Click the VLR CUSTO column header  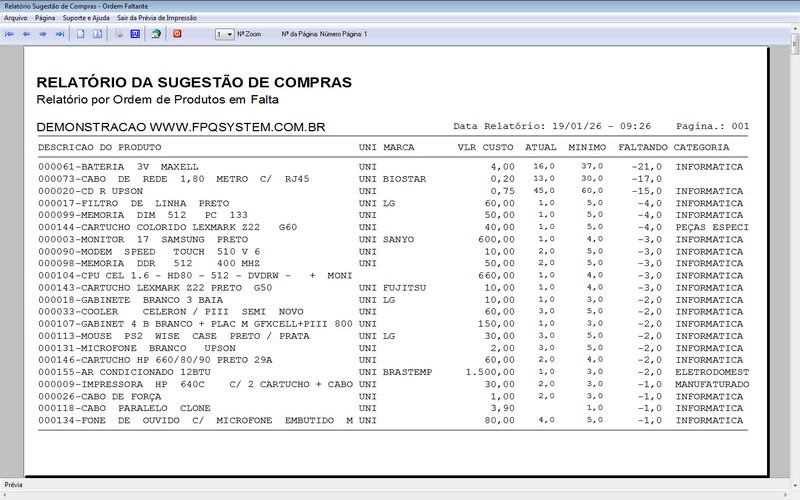pos(485,147)
